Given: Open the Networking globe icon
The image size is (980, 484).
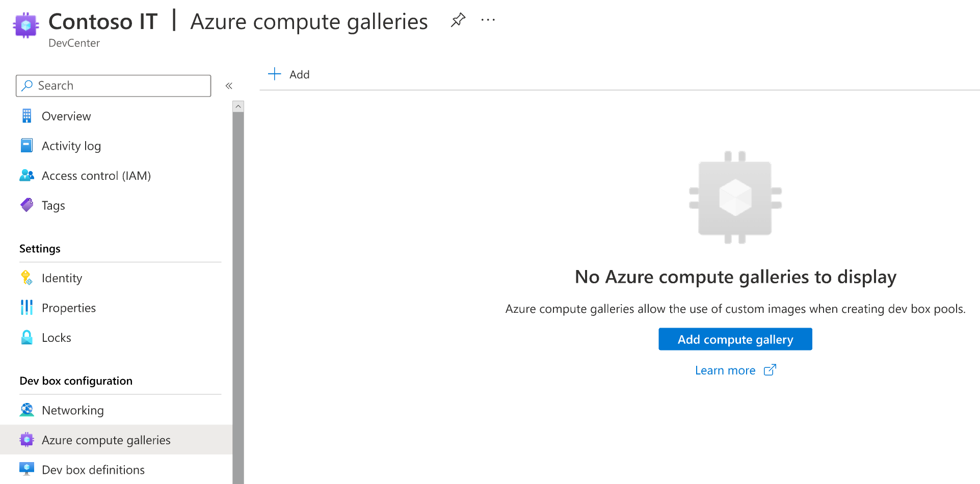Looking at the screenshot, I should point(27,410).
